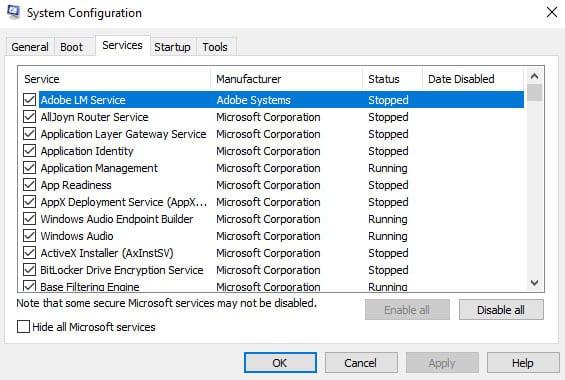
Task: Switch to the General tab
Action: click(30, 47)
